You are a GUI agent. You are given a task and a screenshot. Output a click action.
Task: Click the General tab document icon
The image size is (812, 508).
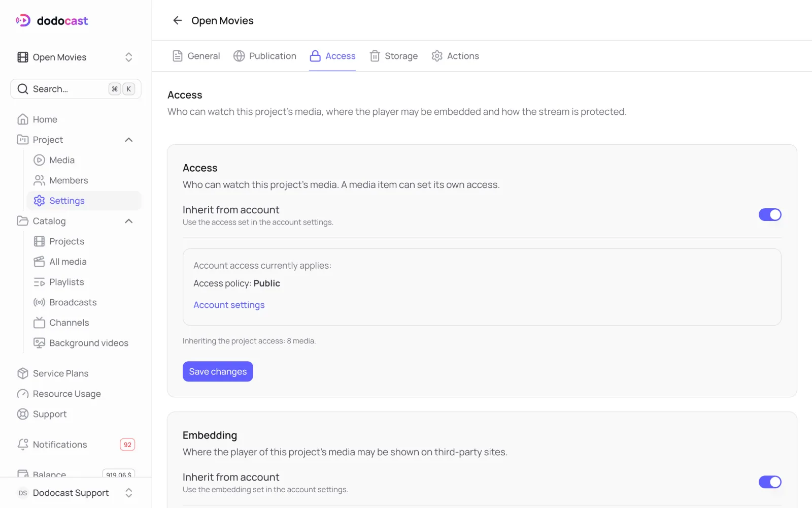tap(178, 56)
